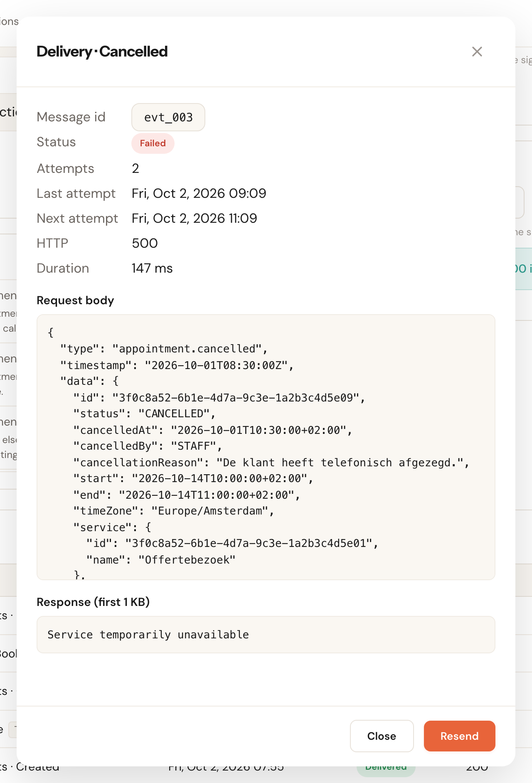Click the "timeZone": "Europe/Amsterdam" line
The height and width of the screenshot is (783, 532).
[x=174, y=511]
